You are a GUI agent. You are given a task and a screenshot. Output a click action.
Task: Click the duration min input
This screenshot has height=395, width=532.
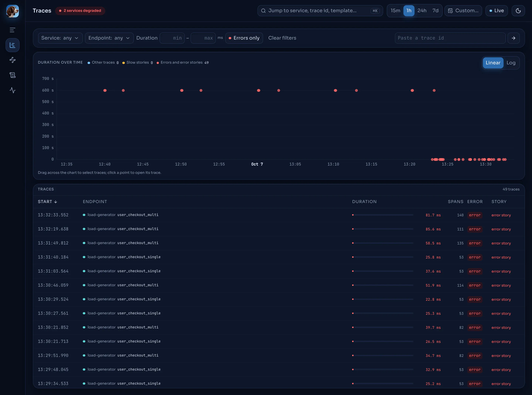click(x=172, y=38)
